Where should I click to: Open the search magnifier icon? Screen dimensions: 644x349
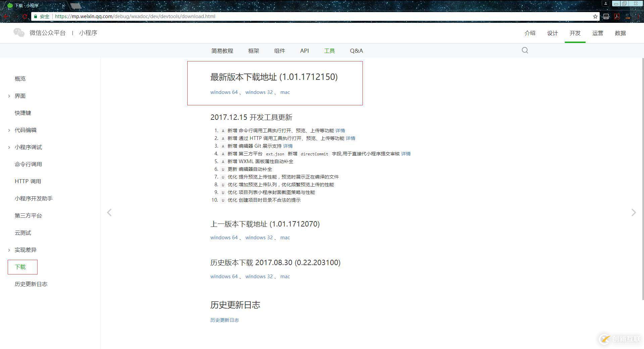(x=525, y=50)
